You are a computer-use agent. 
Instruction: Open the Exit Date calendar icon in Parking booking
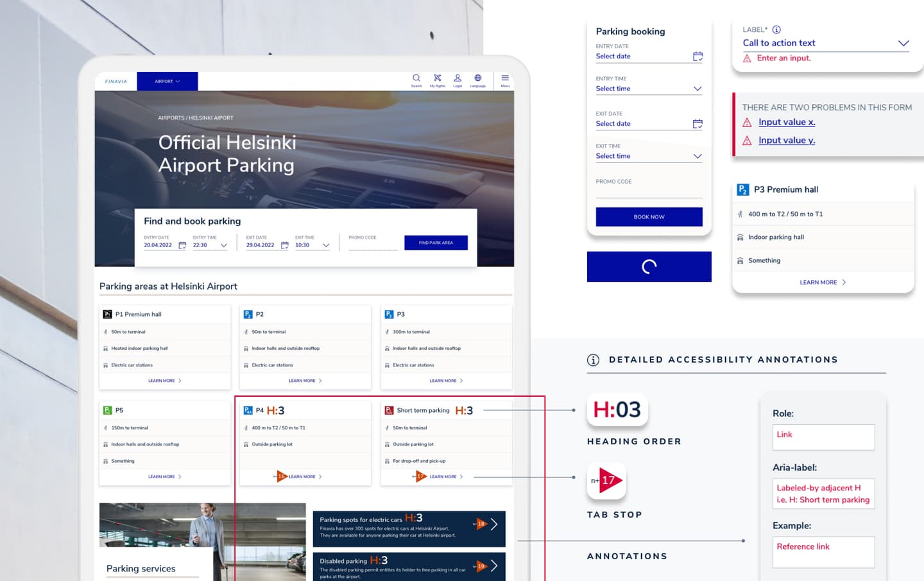click(x=697, y=124)
